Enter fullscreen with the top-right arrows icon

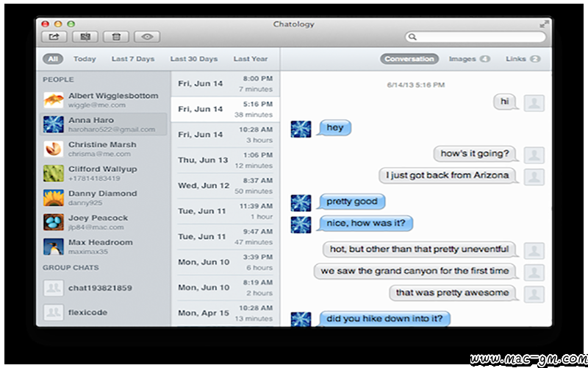point(544,24)
